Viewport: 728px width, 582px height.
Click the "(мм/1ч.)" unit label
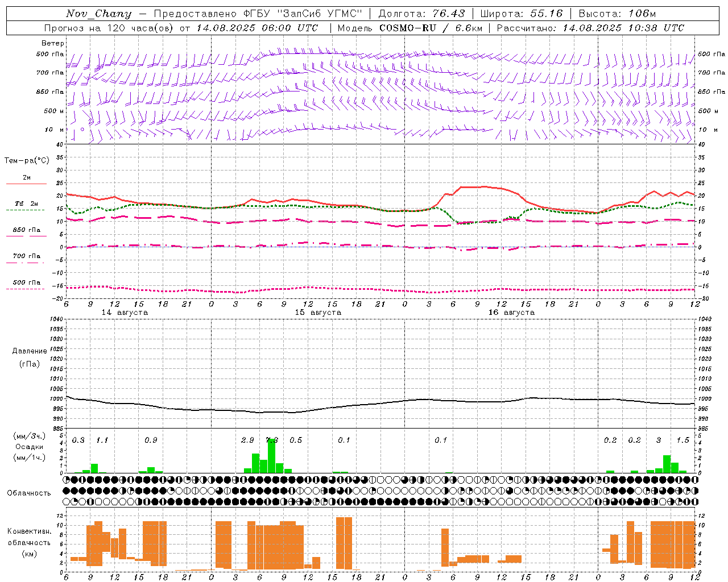[x=30, y=458]
